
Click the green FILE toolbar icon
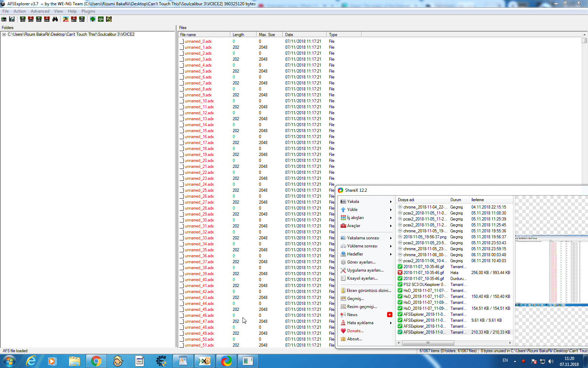point(23,19)
